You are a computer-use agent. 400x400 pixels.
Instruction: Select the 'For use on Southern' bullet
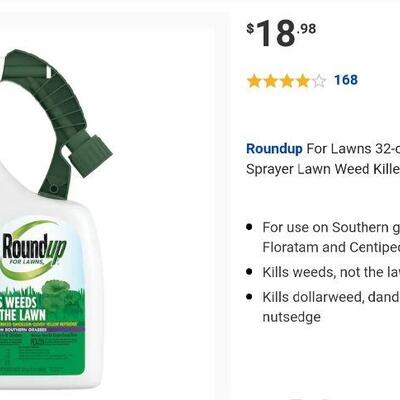[331, 227]
